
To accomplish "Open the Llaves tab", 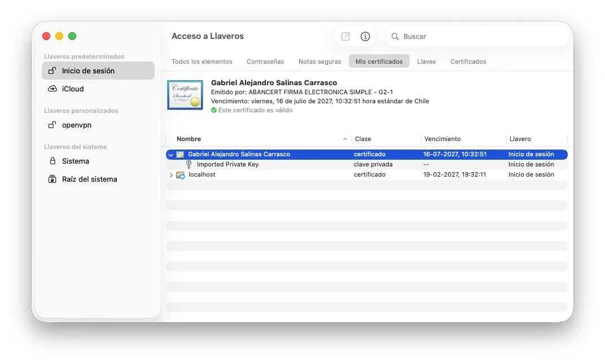I will coord(426,62).
